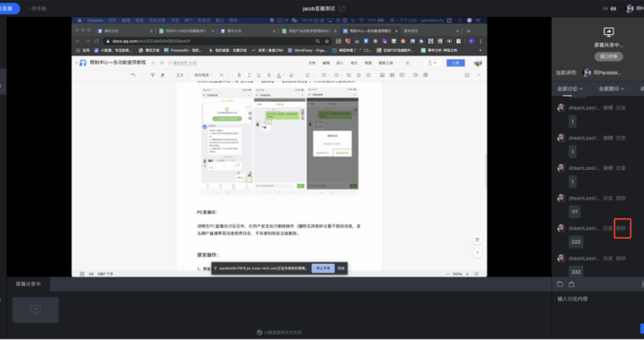Click the clear formatting eraser icon

tap(162, 75)
